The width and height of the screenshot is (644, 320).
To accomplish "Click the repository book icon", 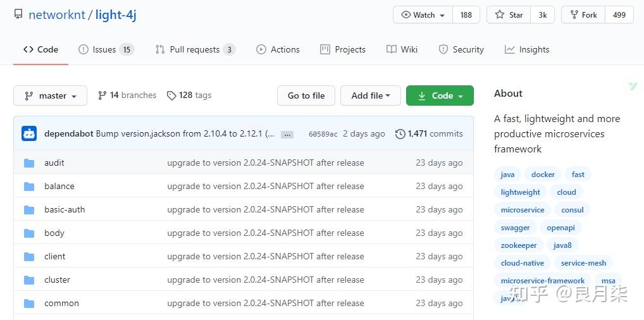I will [x=18, y=15].
